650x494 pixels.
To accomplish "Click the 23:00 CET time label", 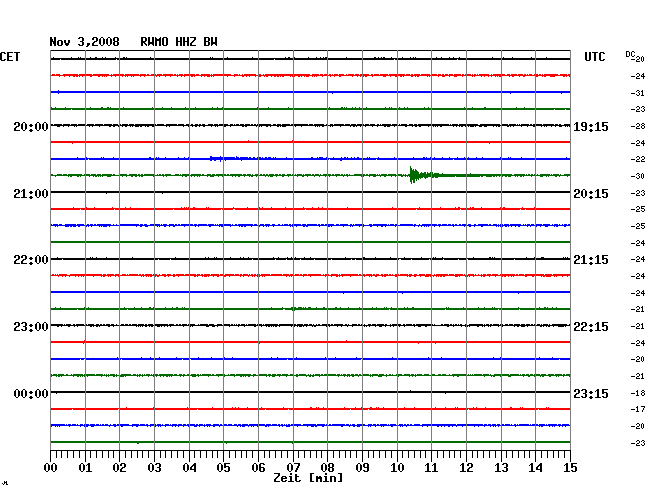I will pyautogui.click(x=31, y=327).
